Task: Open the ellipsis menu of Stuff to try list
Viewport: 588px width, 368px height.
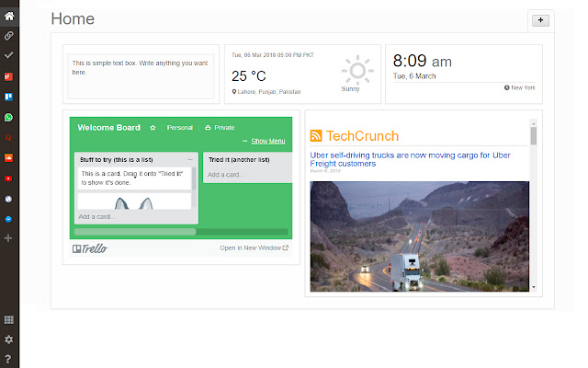Action: tap(190, 159)
